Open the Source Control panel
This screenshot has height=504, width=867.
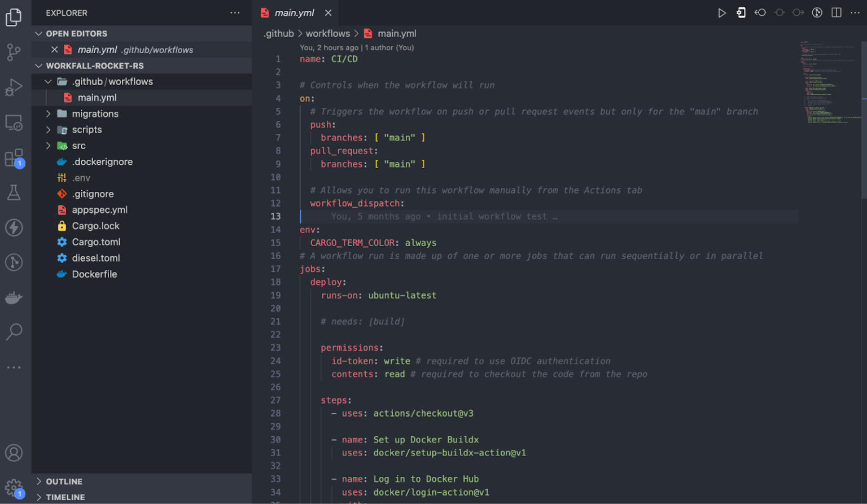click(14, 51)
